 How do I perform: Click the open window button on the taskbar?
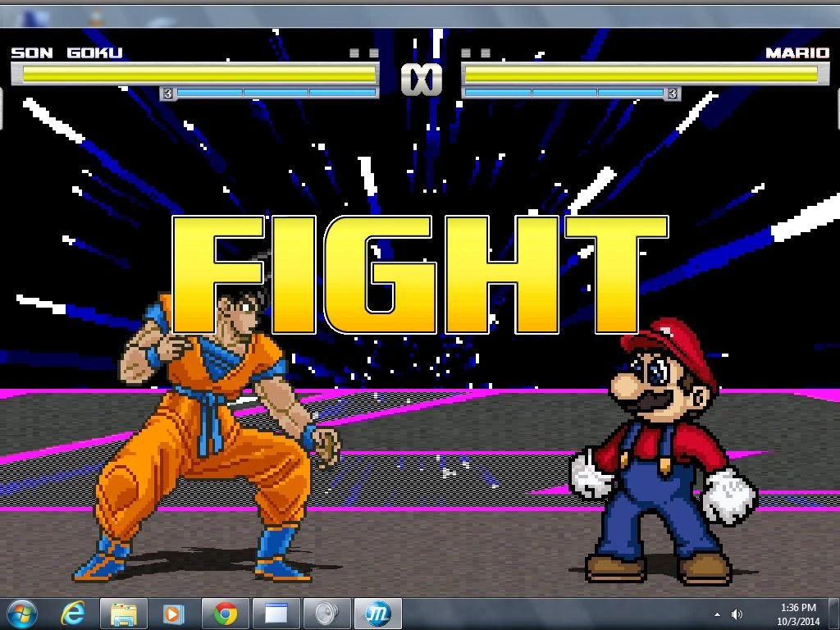[276, 614]
